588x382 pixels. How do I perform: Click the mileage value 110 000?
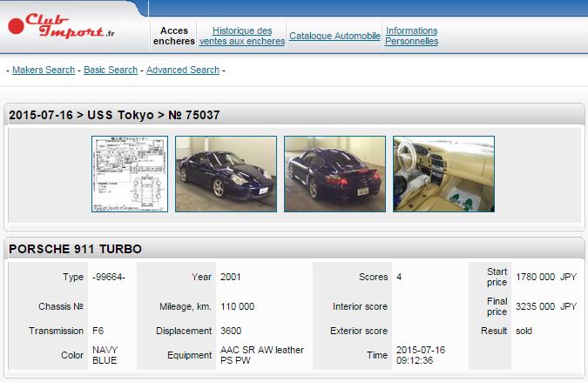[237, 306]
